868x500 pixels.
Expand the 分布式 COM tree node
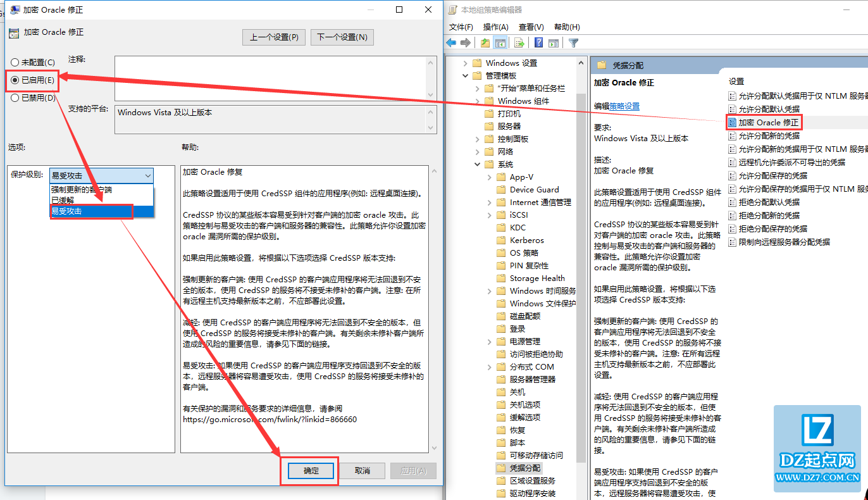click(490, 366)
